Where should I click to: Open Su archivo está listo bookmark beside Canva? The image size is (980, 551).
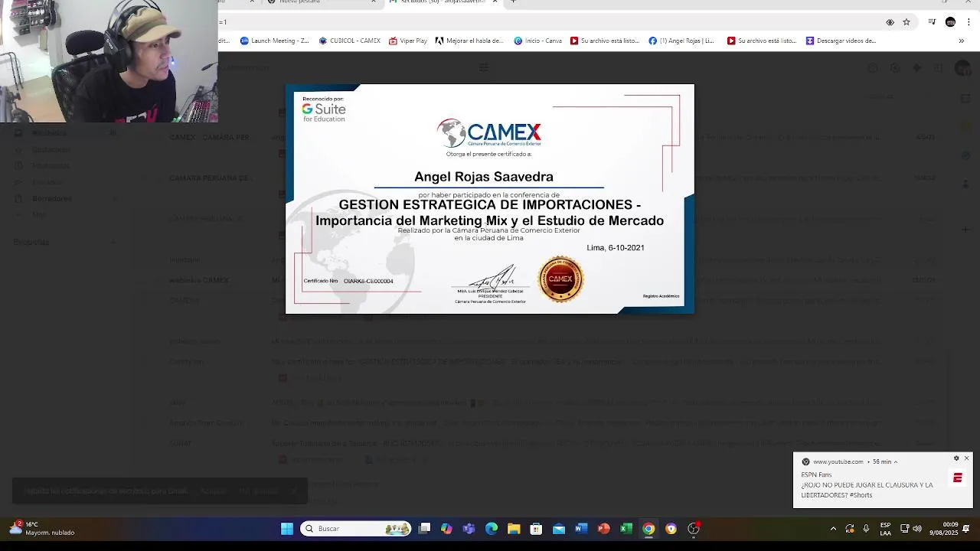[x=605, y=41]
